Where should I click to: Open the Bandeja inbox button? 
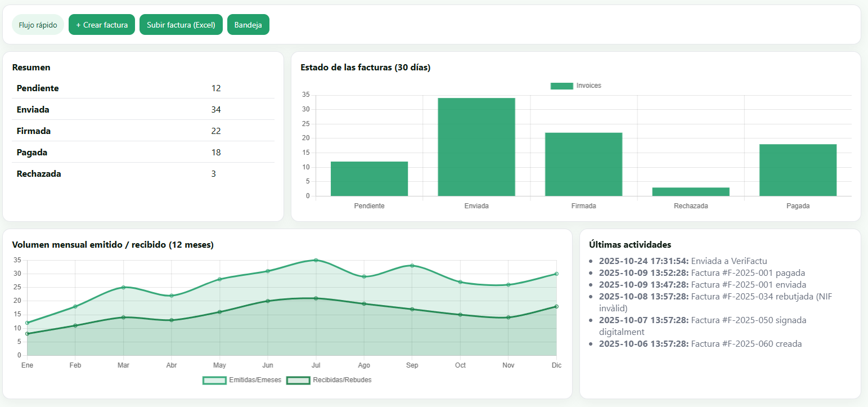248,25
